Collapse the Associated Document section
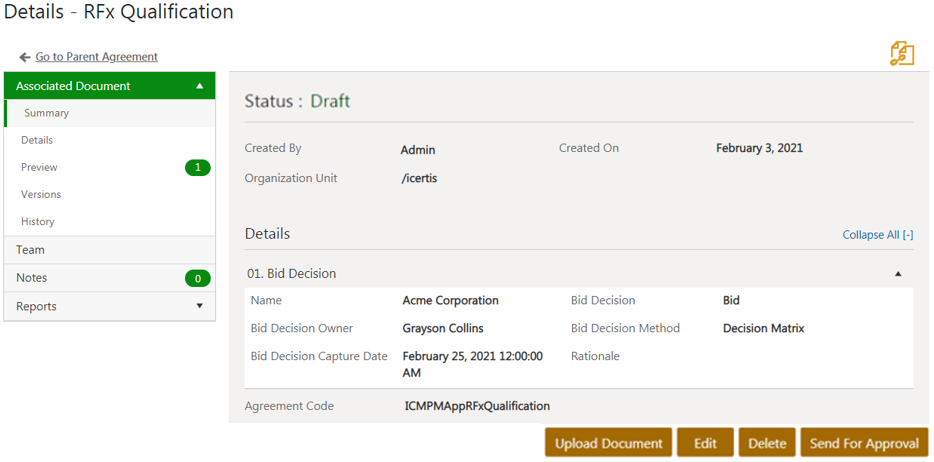This screenshot has height=462, width=934. (x=200, y=86)
